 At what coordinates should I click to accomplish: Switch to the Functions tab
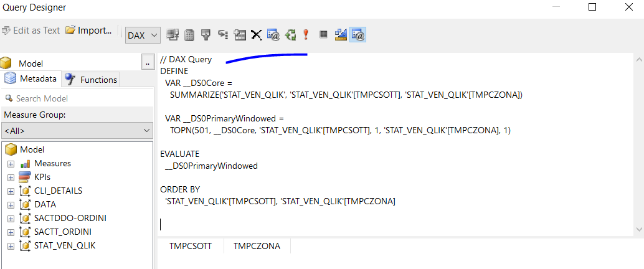tap(91, 79)
